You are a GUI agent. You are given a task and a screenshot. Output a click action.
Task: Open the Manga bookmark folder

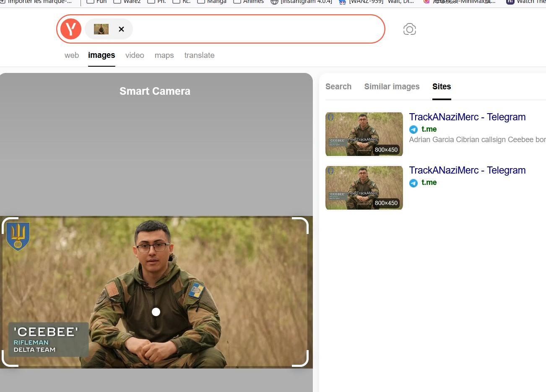[212, 2]
